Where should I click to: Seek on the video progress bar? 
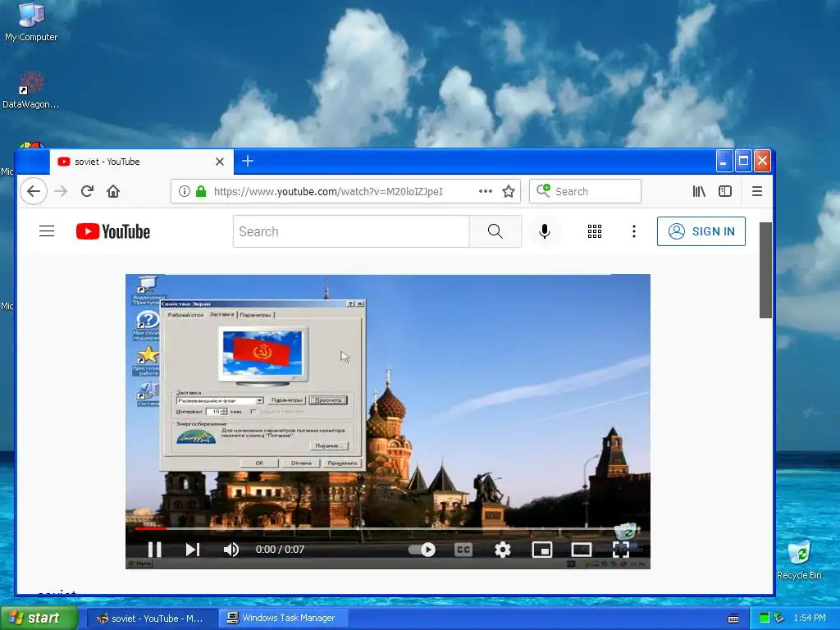coord(387,528)
